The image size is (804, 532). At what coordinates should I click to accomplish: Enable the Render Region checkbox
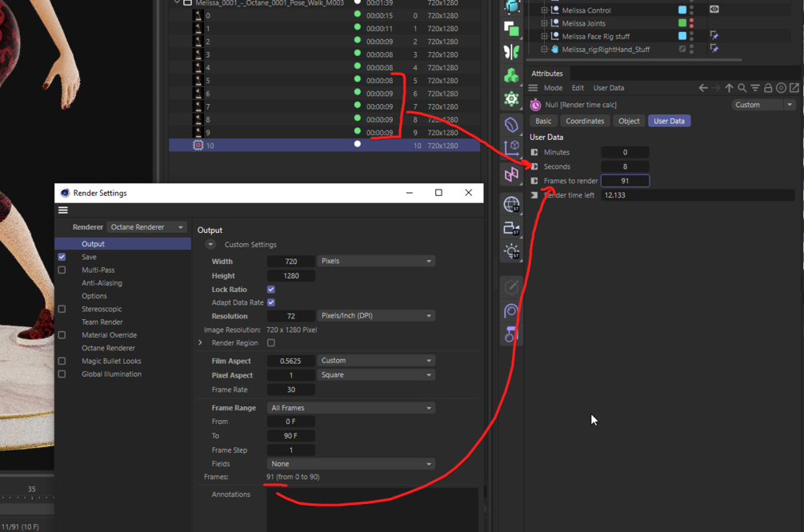[x=271, y=343]
